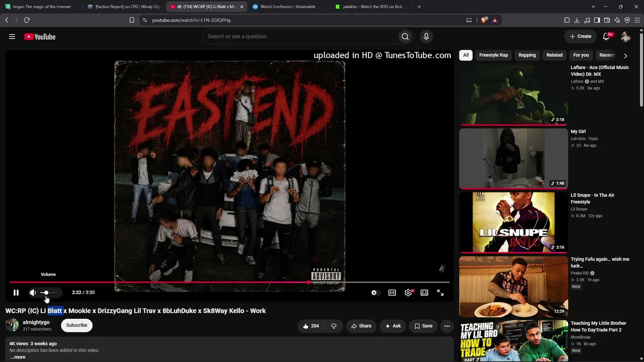The width and height of the screenshot is (644, 362).
Task: Toggle the browser sidebar panel
Action: point(597,20)
